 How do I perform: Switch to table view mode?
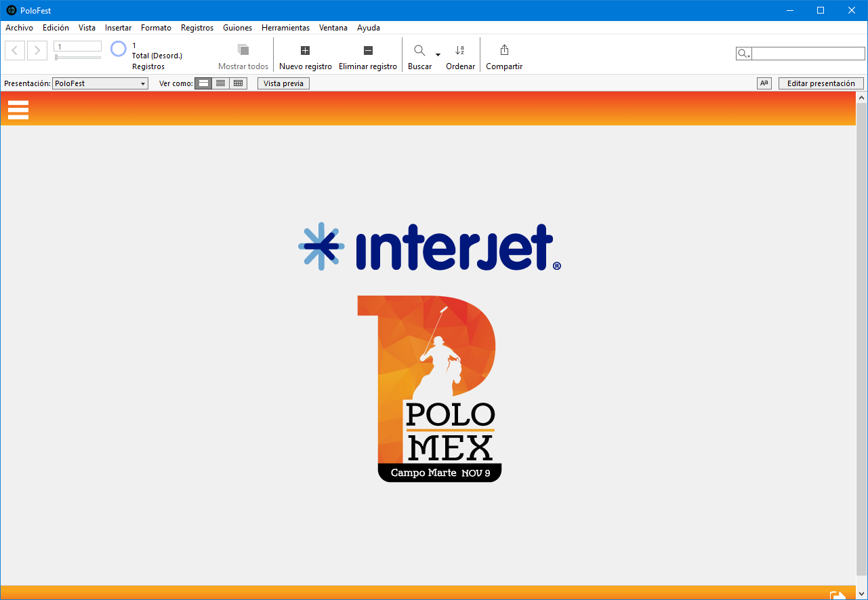[239, 83]
